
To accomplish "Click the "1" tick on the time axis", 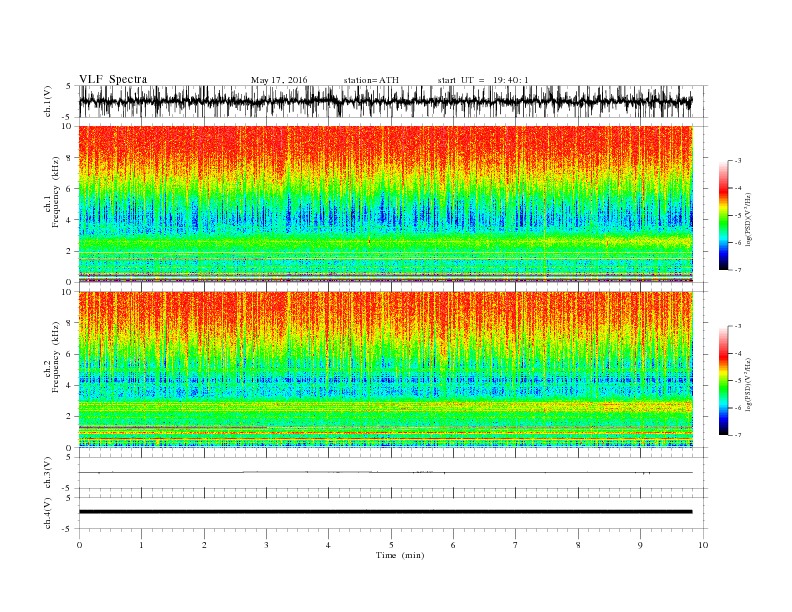I will (x=141, y=545).
